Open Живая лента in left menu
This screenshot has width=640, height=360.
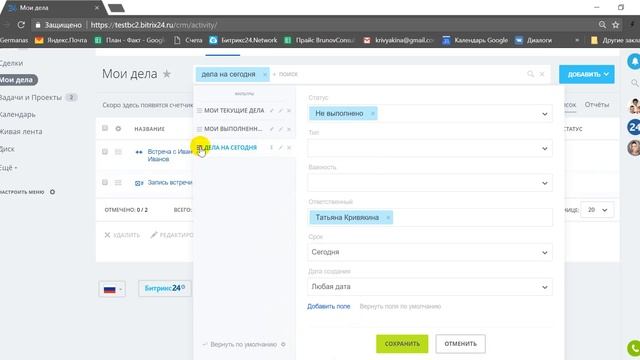pos(20,132)
